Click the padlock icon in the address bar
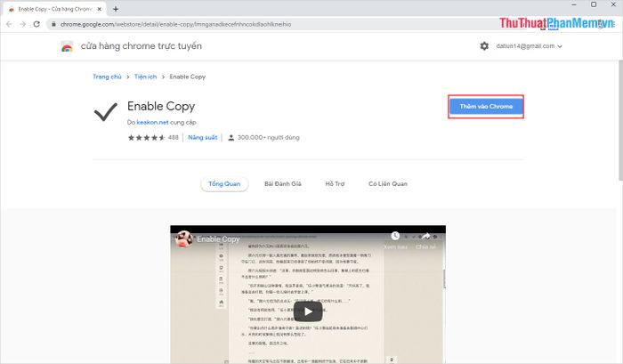The height and width of the screenshot is (364, 623). tap(53, 24)
